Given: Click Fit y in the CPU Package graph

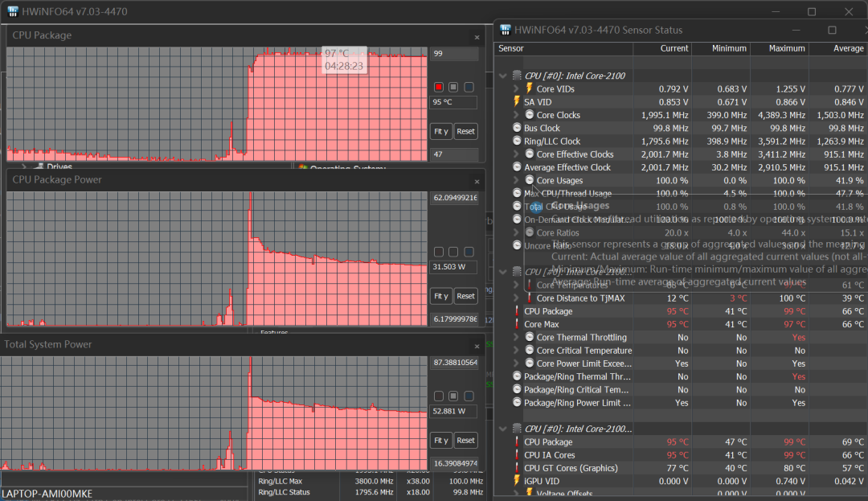Looking at the screenshot, I should click(441, 131).
